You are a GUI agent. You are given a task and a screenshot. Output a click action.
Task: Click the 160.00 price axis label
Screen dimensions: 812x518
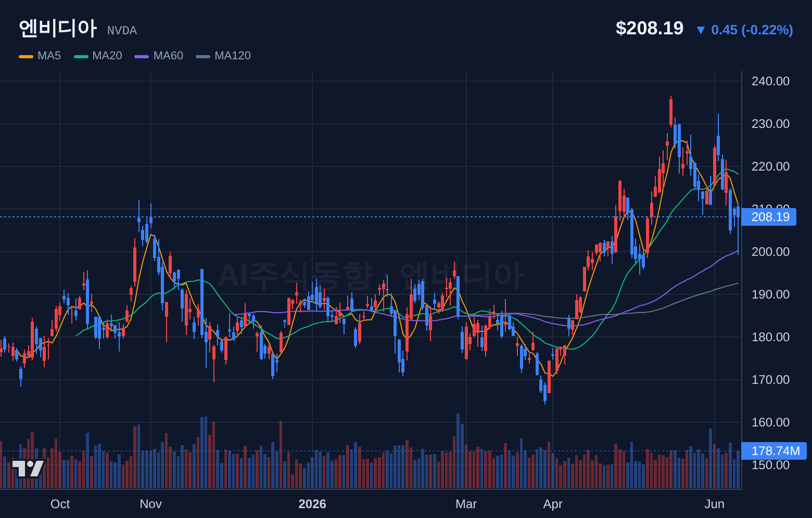[770, 422]
